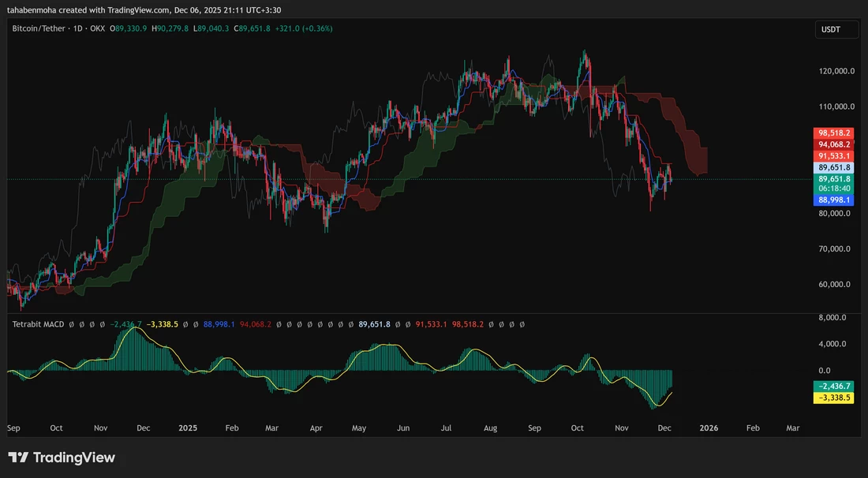Click the Apr time axis label

coord(316,428)
